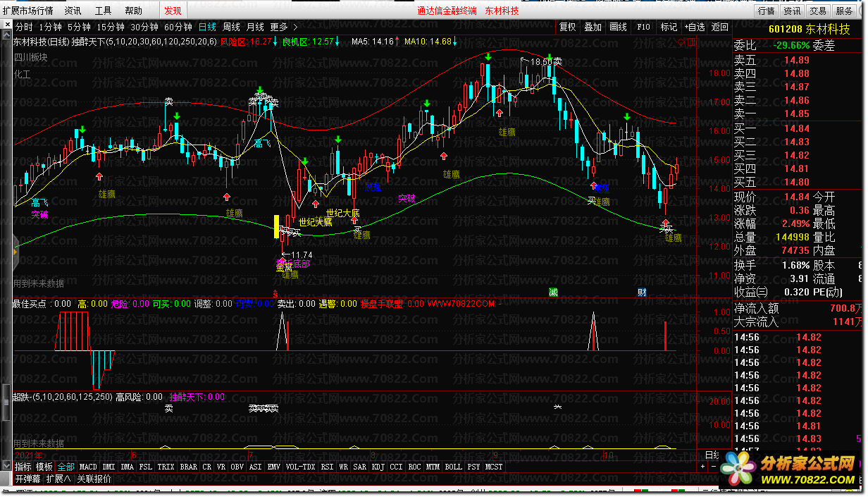The height and width of the screenshot is (497, 868).
Task: Select the 全部 indicator tab
Action: click(x=66, y=467)
